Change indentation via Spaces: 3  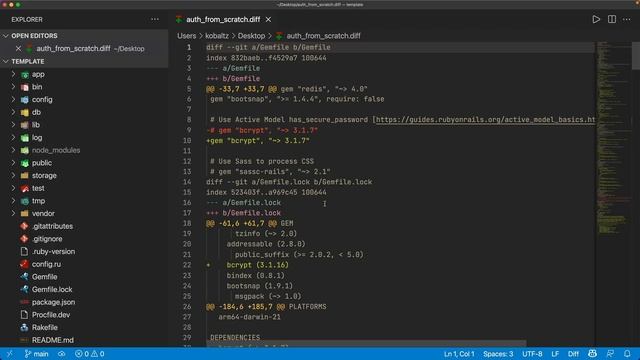point(498,354)
